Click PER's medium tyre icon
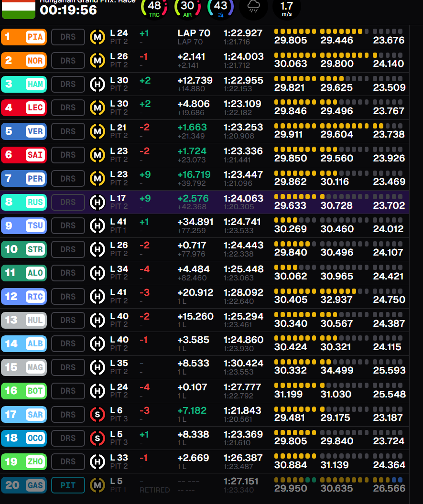This screenshot has width=423, height=504. pos(98,178)
